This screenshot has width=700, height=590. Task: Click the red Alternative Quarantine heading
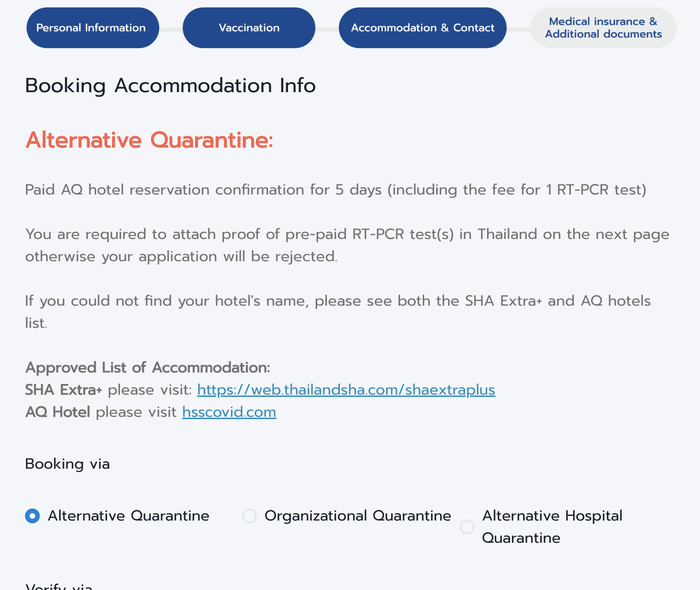click(x=150, y=140)
